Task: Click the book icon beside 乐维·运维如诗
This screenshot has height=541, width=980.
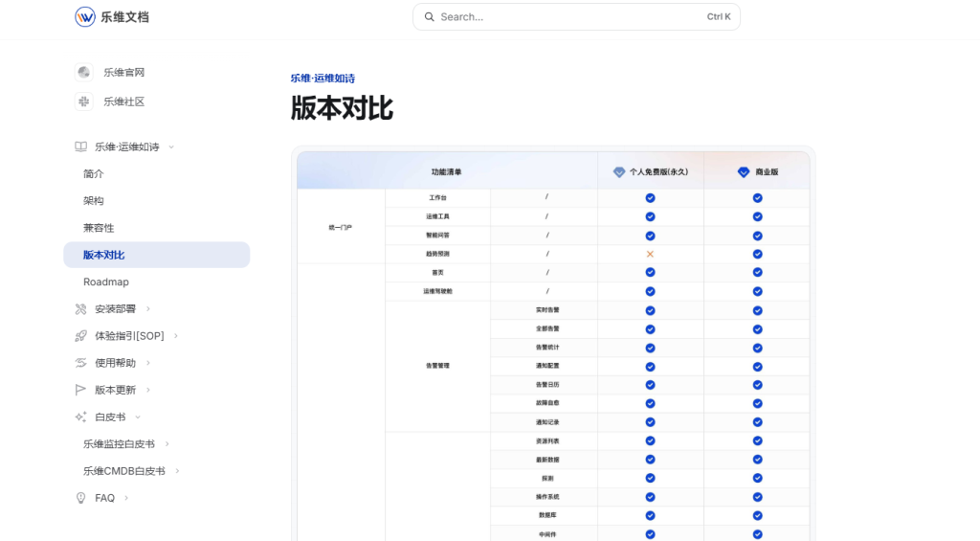Action: tap(80, 147)
